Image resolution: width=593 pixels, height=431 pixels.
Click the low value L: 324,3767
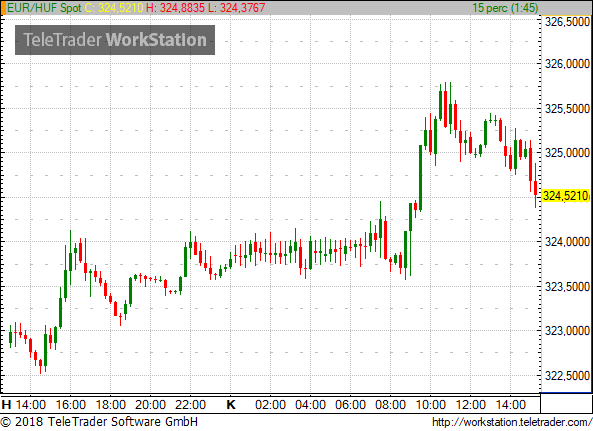coord(237,8)
